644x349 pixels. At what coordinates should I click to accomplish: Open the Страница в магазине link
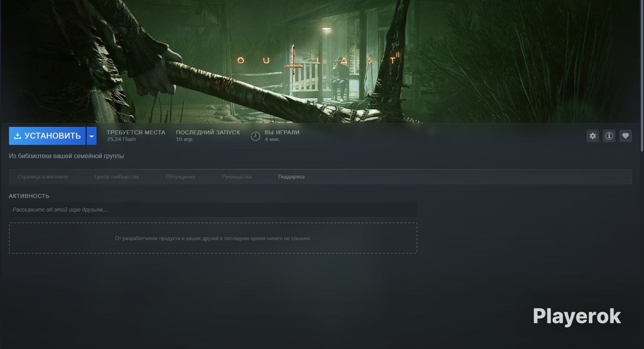pos(43,177)
